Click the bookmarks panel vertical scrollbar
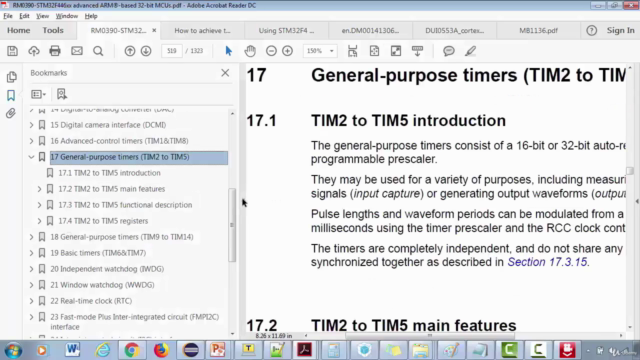 232,224
